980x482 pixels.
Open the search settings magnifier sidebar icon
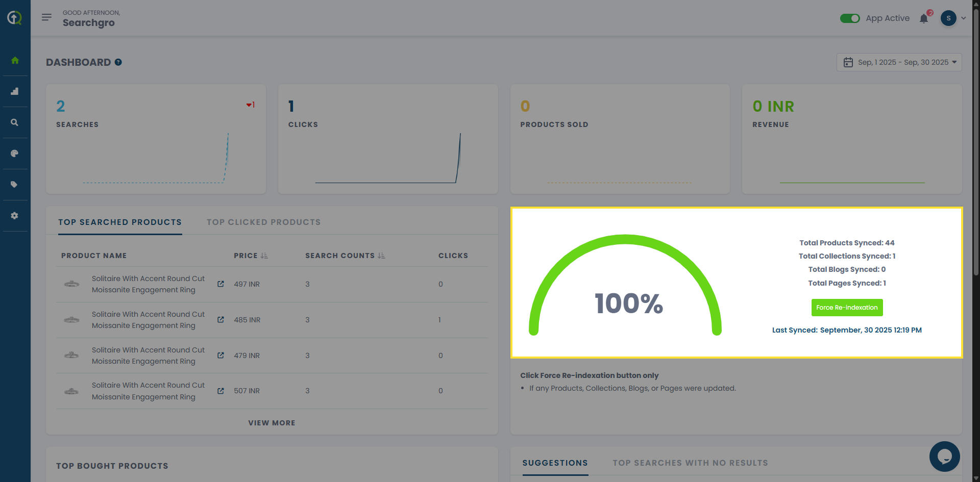[15, 122]
